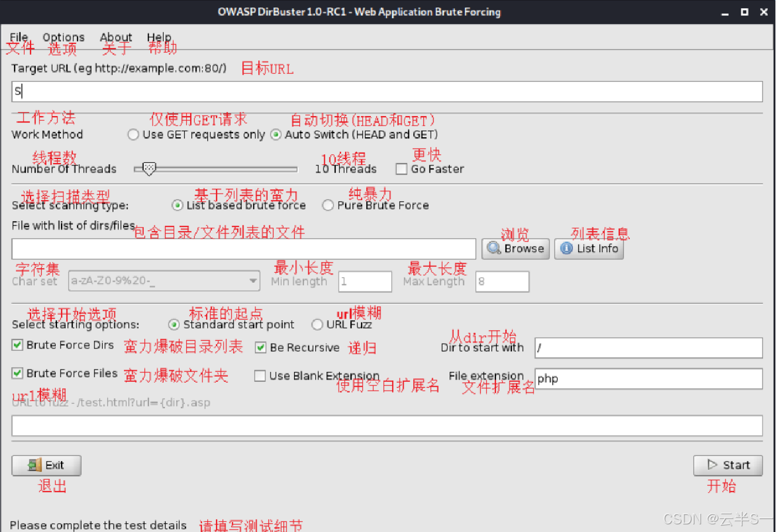Click the play triangle icon on Start
The height and width of the screenshot is (532, 776).
tap(713, 465)
